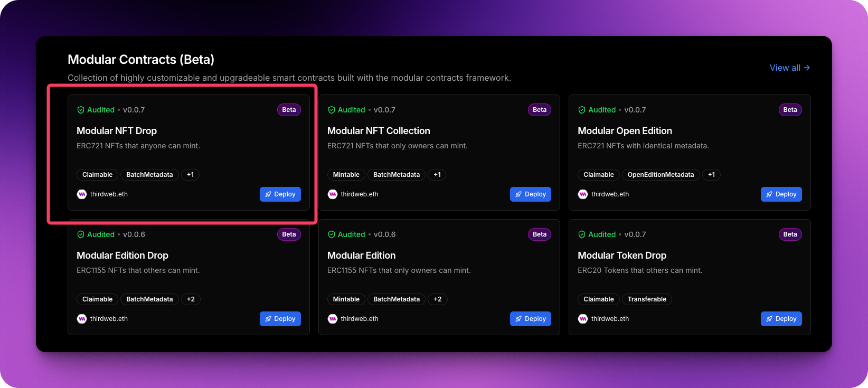Click the Claimable tag on Modular Token Drop
Image resolution: width=868 pixels, height=388 pixels.
(x=599, y=299)
